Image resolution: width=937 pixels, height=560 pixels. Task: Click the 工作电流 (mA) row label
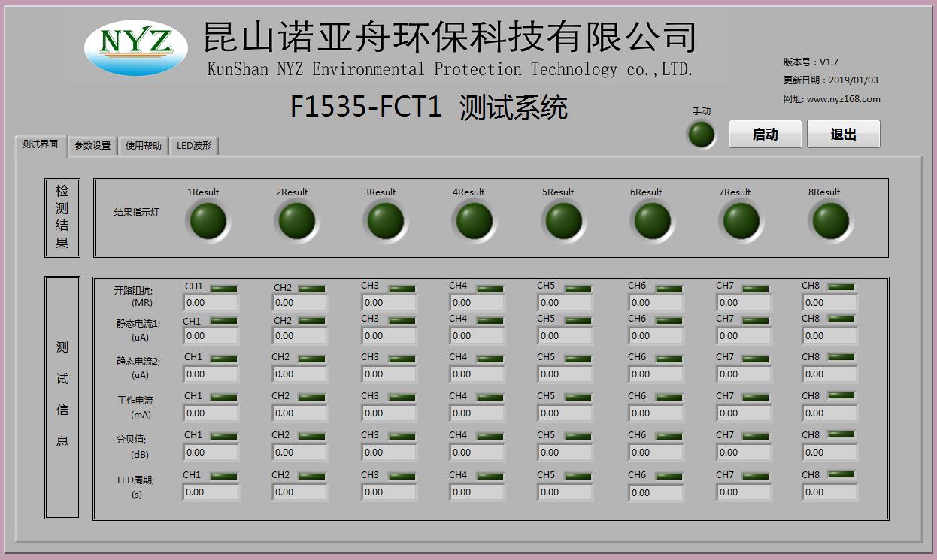click(136, 407)
